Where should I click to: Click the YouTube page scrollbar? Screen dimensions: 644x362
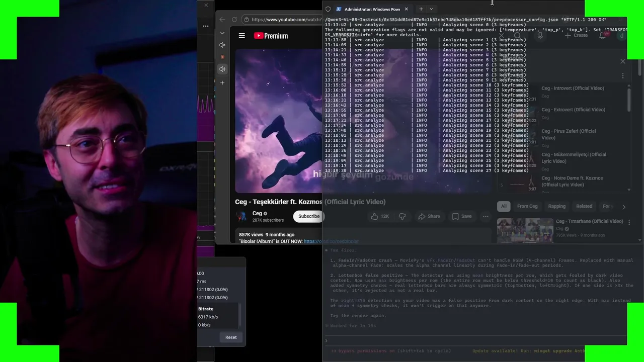coord(640,68)
